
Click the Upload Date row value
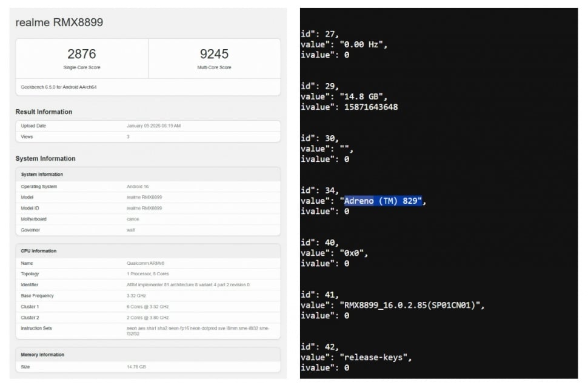click(x=153, y=126)
